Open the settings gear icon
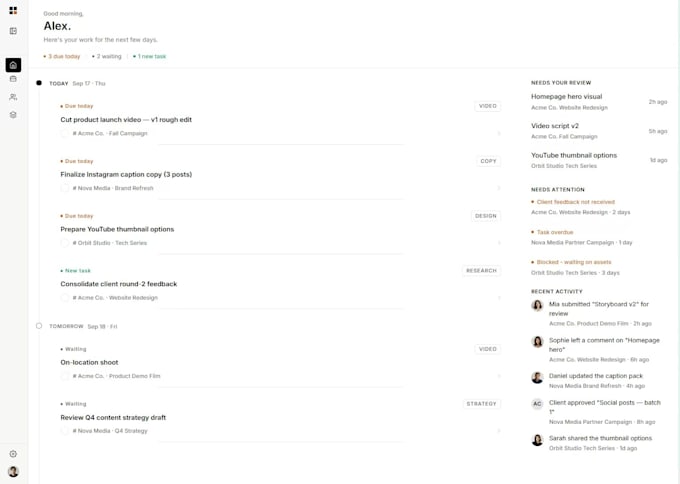The width and height of the screenshot is (680, 484). pos(13,454)
